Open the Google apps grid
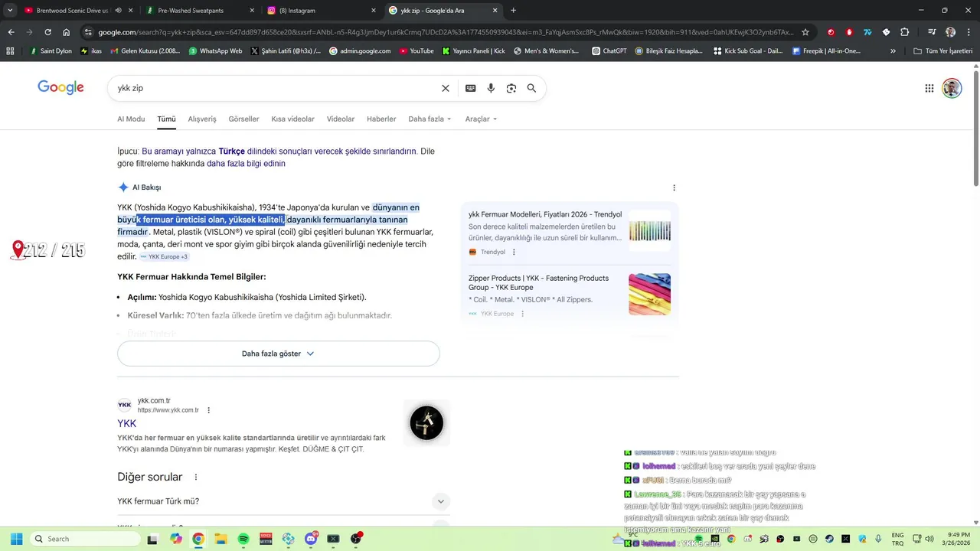980x551 pixels. [x=929, y=88]
